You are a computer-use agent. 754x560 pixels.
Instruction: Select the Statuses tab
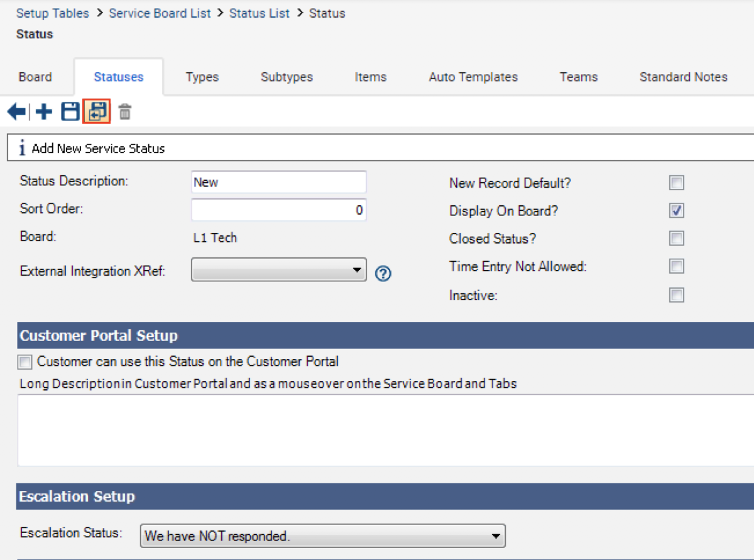(119, 77)
